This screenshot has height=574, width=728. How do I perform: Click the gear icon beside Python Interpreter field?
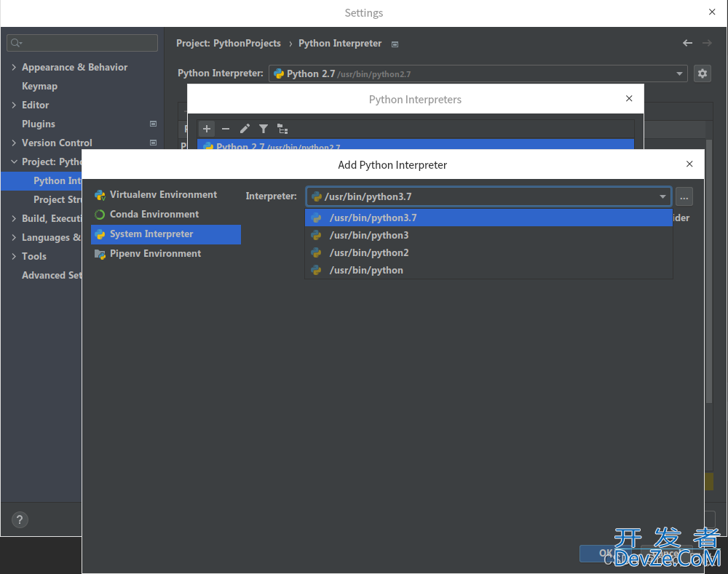[703, 73]
